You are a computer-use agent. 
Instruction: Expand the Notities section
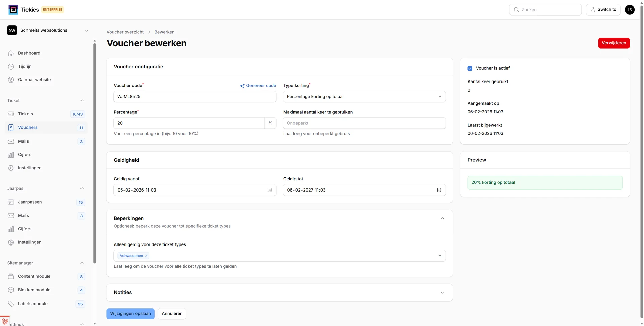pos(442,293)
